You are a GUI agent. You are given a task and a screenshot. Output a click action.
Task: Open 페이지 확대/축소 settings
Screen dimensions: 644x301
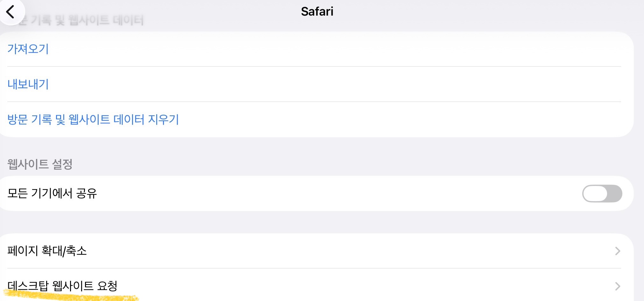click(47, 251)
